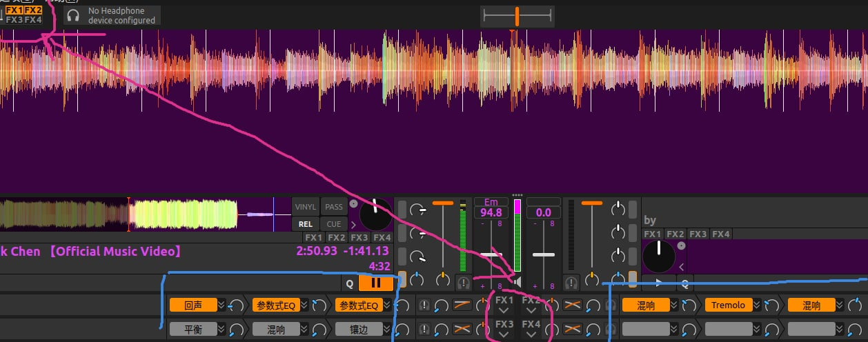Click the left deck's high EQ knob

click(417, 210)
